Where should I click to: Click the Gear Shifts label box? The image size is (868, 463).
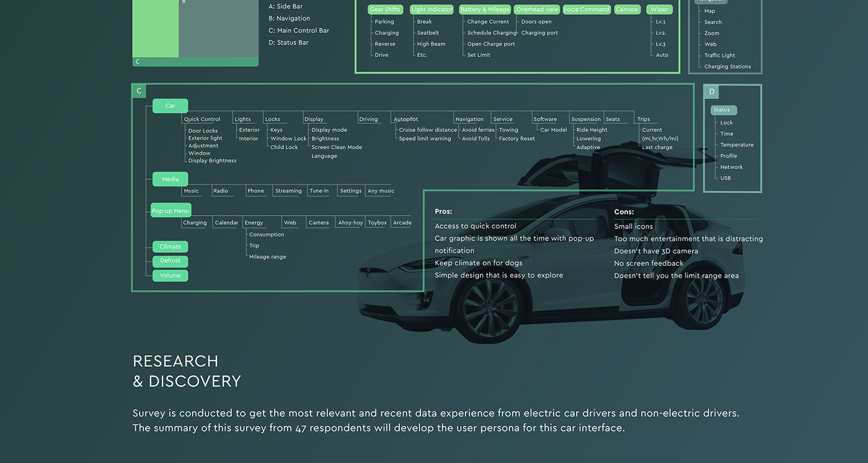coord(385,9)
